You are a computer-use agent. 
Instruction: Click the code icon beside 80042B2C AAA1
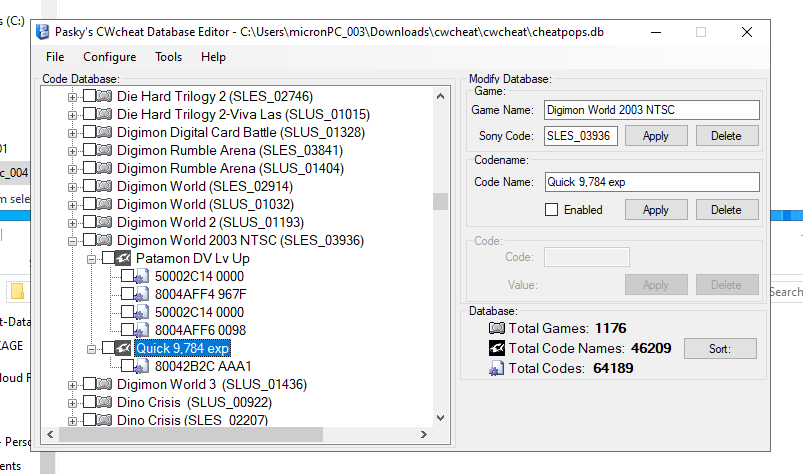(x=142, y=367)
